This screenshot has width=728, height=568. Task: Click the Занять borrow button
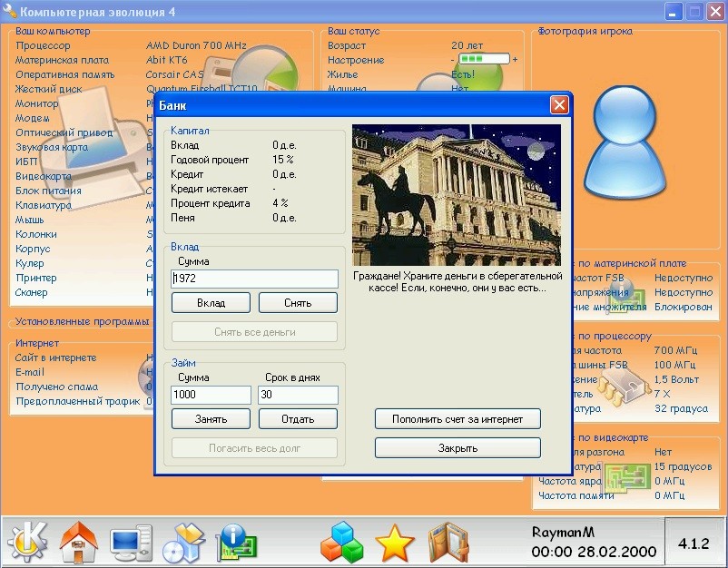(211, 419)
